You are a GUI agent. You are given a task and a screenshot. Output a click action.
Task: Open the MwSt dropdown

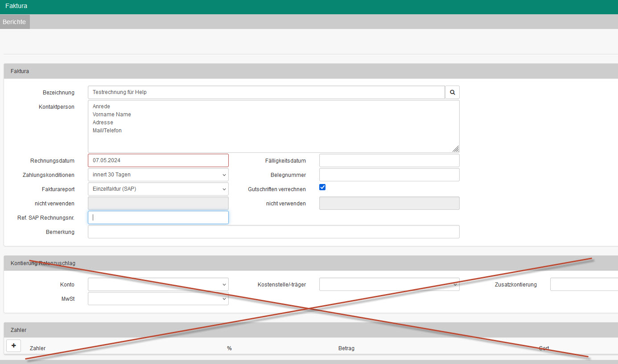(158, 299)
